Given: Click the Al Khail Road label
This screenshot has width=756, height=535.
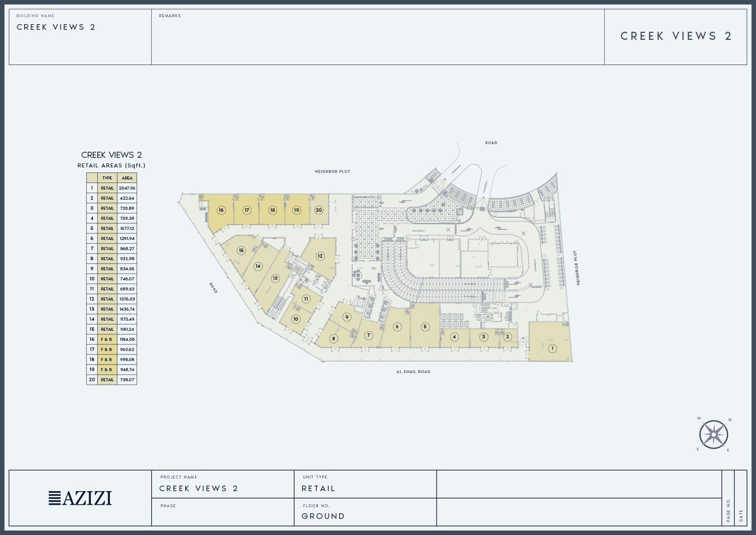Looking at the screenshot, I should pos(413,372).
